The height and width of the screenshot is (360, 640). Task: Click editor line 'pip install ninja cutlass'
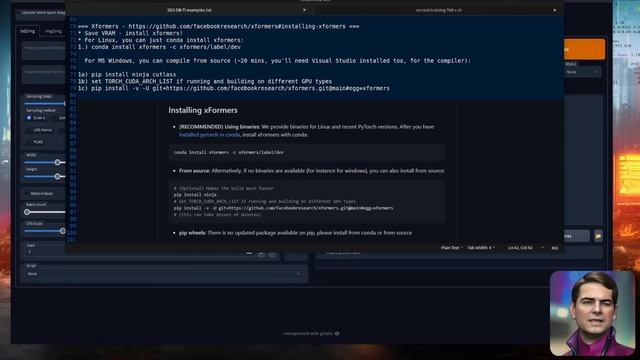coord(127,74)
